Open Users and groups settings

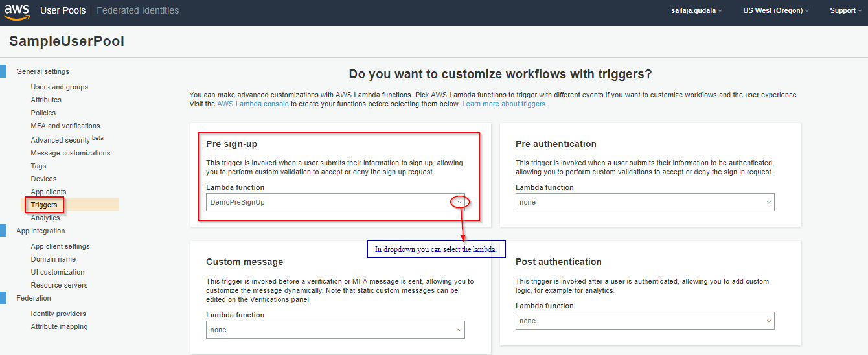coord(60,87)
